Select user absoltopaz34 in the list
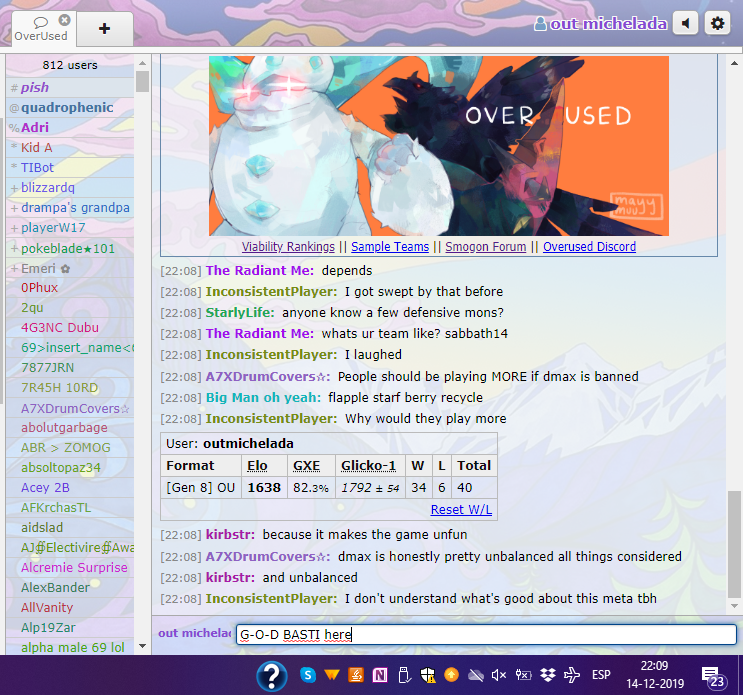The width and height of the screenshot is (743, 695). point(70,468)
